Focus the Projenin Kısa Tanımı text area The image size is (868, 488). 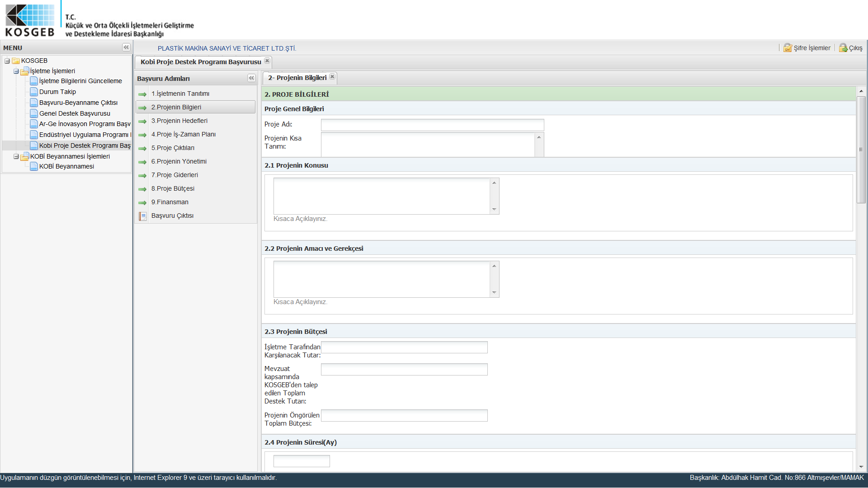click(x=428, y=145)
